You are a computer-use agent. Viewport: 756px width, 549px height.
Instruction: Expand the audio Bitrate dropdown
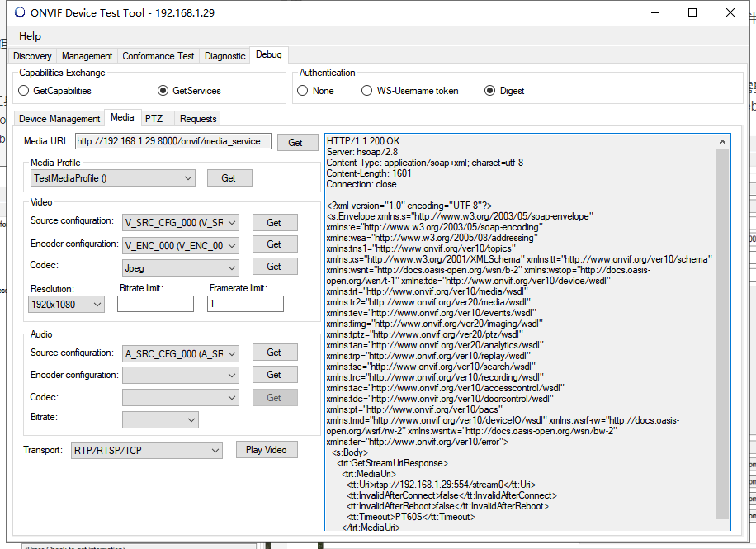point(161,419)
